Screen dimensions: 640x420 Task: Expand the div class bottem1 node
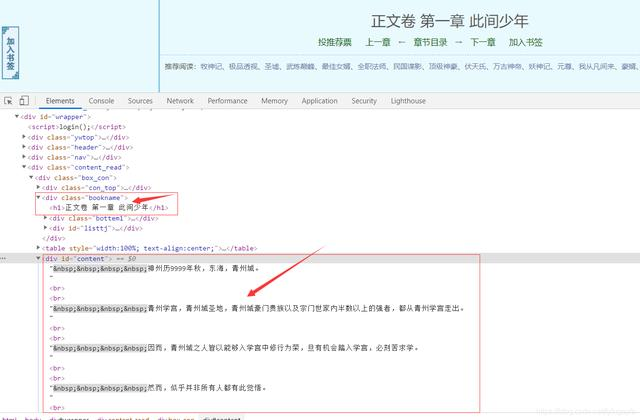pyautogui.click(x=46, y=218)
